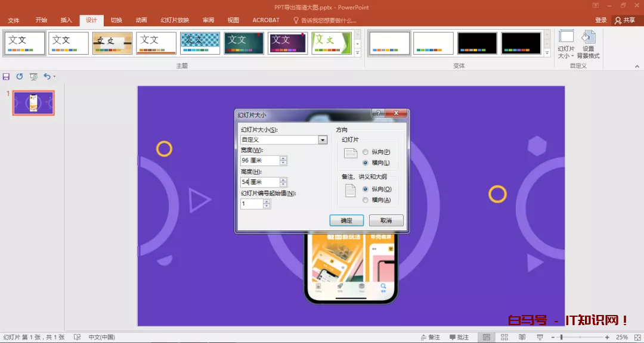Open the Comments (批注) pane from status bar
The width and height of the screenshot is (644, 343).
tap(458, 337)
